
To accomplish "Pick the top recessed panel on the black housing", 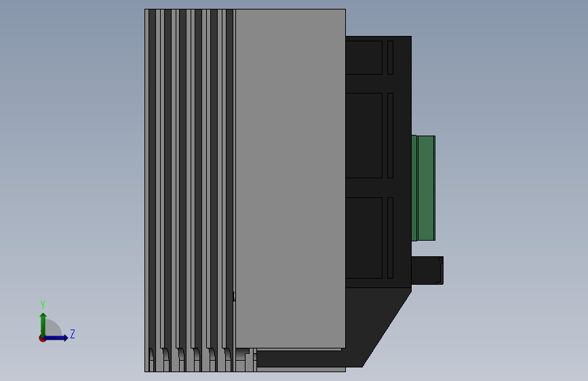I will coord(364,58).
